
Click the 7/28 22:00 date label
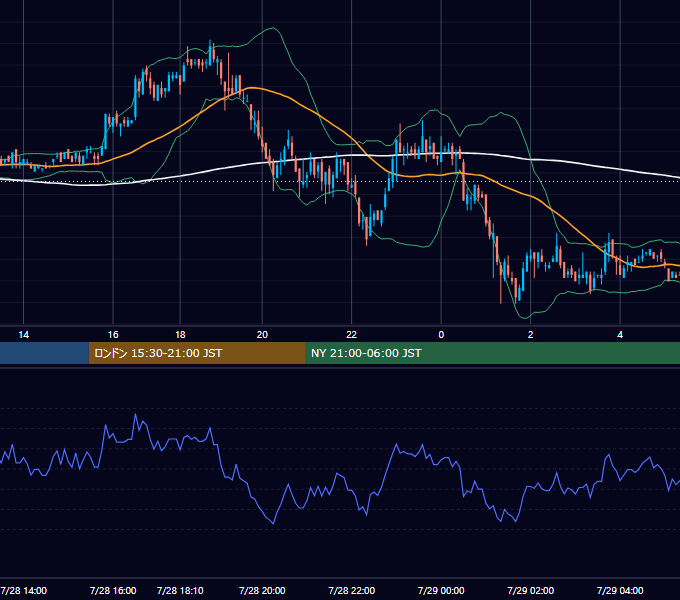click(351, 590)
